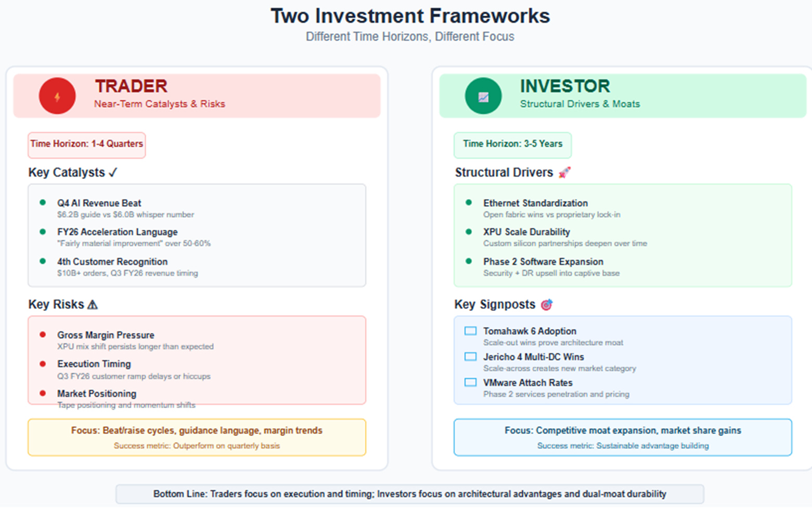
Task: Click the blue Focus: Competitive moat expansion box
Action: click(623, 437)
